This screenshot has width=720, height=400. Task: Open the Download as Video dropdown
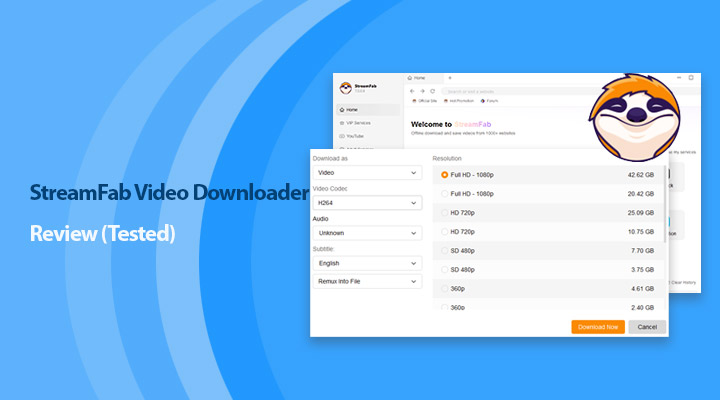tap(367, 173)
